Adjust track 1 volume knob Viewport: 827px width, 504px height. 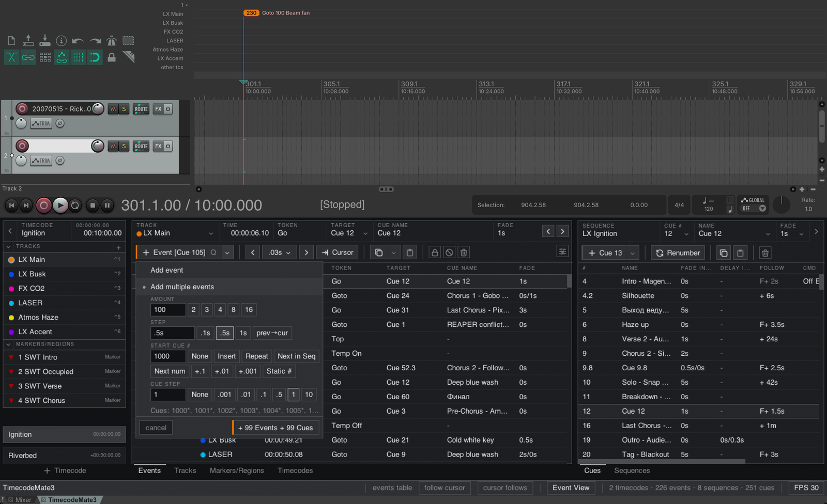pos(98,109)
